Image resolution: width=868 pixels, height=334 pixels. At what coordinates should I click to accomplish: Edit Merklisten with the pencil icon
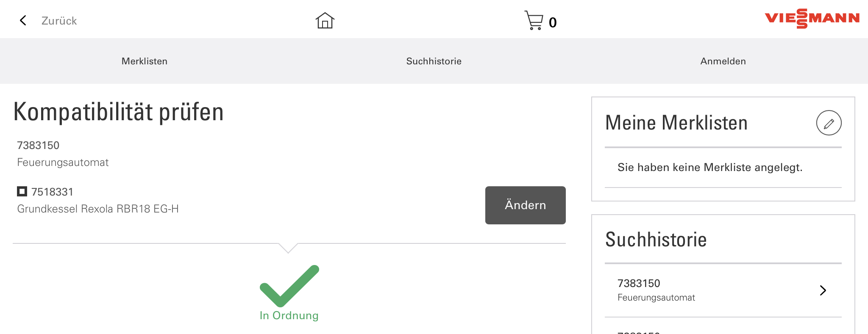pyautogui.click(x=829, y=123)
